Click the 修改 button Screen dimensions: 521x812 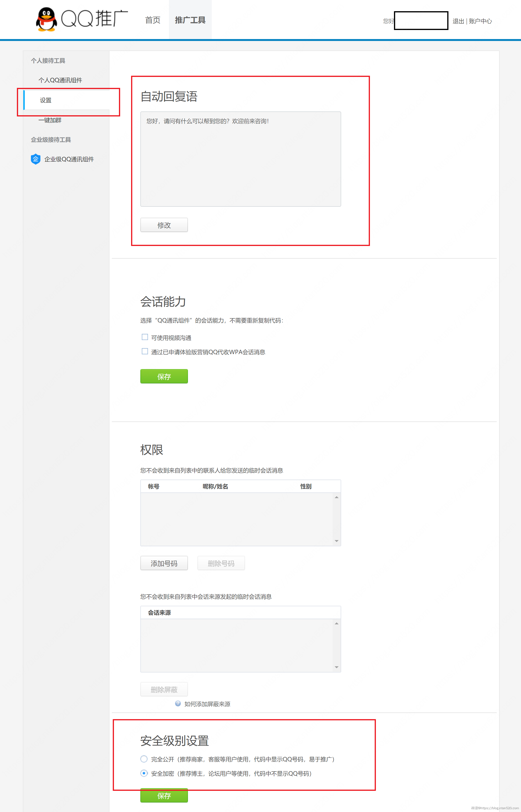[x=164, y=225]
